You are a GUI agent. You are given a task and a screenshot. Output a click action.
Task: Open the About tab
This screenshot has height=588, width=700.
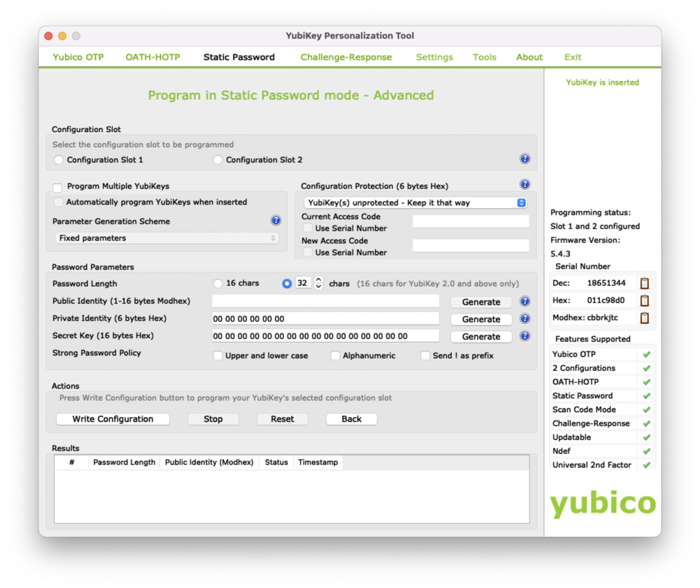click(x=530, y=57)
